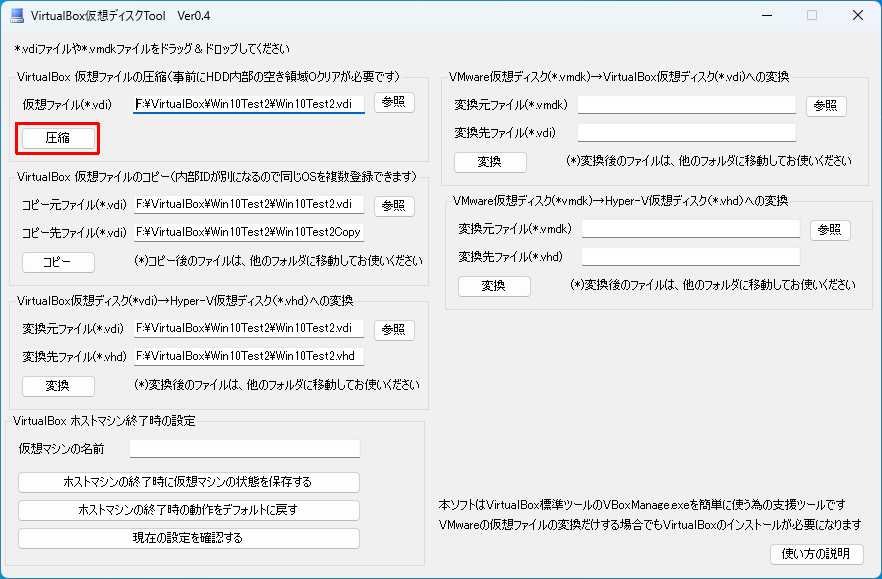Image resolution: width=882 pixels, height=579 pixels.
Task: Click ホストマシンの終了時に仮想マシンの状態を保存する button
Action: (x=188, y=482)
